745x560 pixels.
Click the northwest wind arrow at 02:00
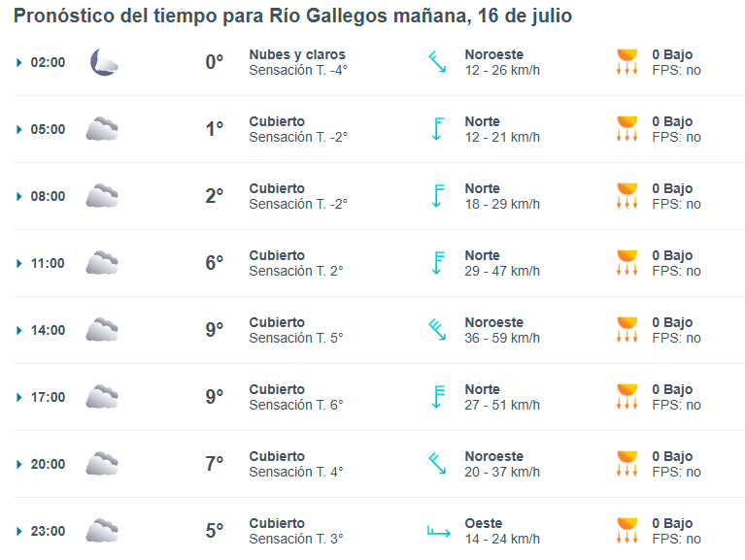[x=438, y=63]
